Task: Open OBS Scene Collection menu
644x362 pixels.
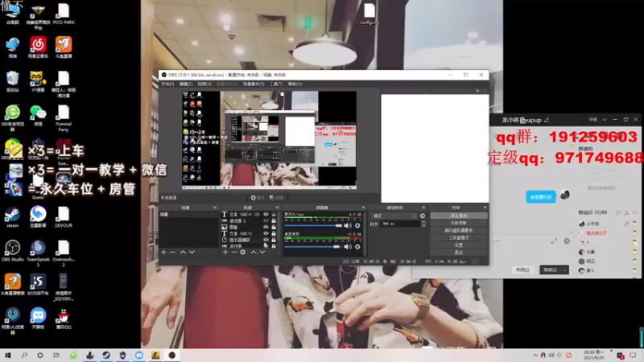Action: coord(254,84)
